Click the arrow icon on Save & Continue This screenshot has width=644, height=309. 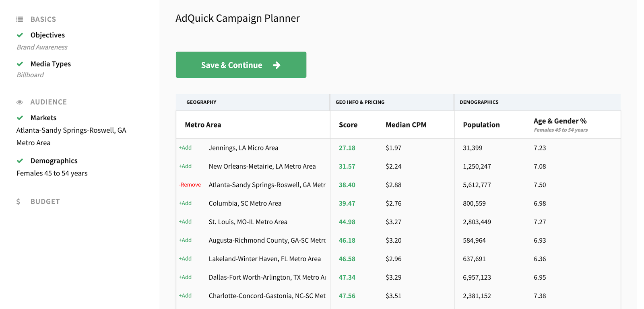pos(277,65)
